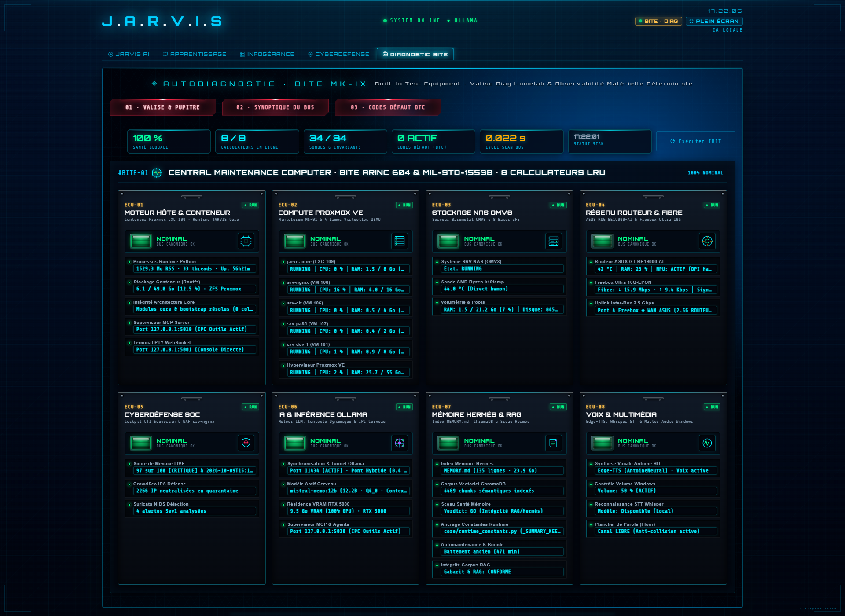Open section 01 Valise & Pupitre

(x=162, y=107)
